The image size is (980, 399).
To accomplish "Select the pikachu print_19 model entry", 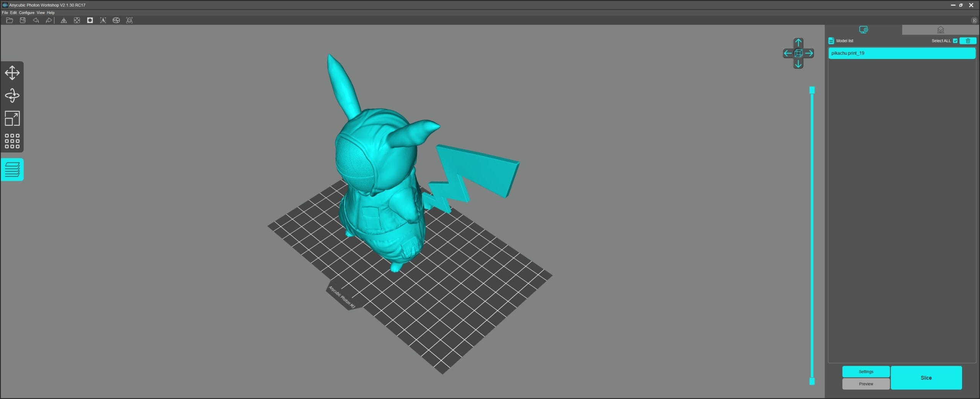I will click(902, 53).
